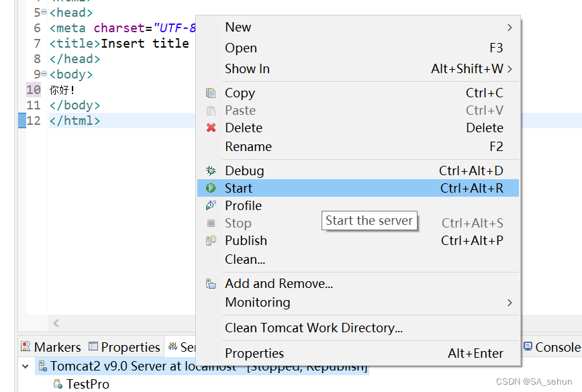Switch to the Markers tab
This screenshot has width=582, height=392.
pyautogui.click(x=51, y=347)
